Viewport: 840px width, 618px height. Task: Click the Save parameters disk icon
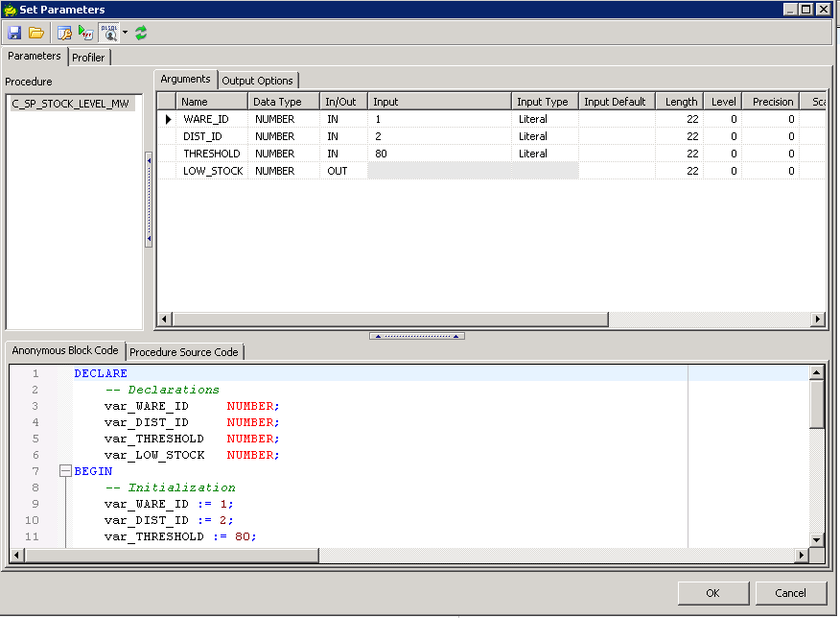tap(14, 33)
